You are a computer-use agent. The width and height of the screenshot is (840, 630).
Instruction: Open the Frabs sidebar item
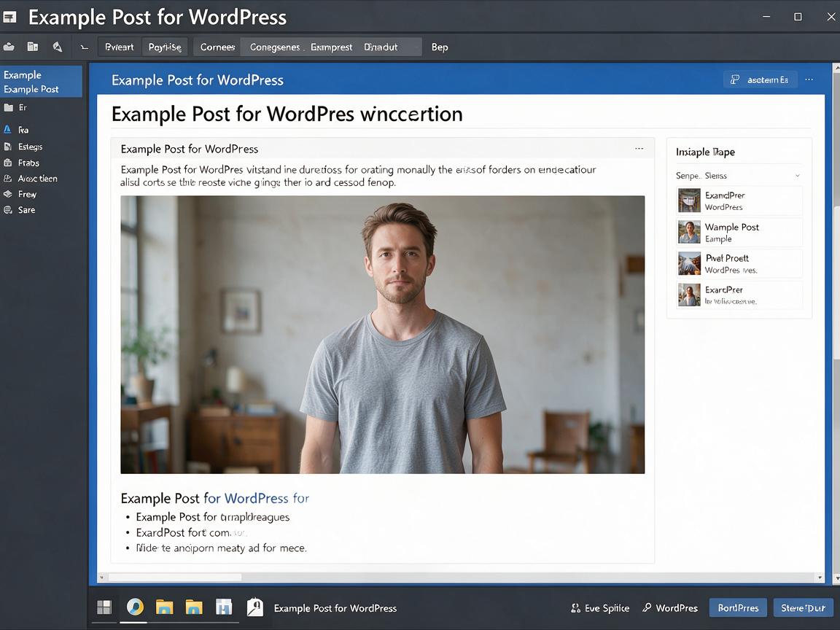[28, 163]
